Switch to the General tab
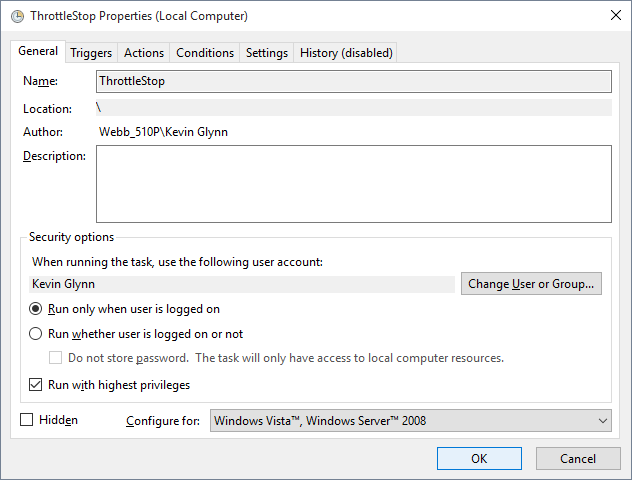Screen dimensions: 632x480 (x=38, y=51)
